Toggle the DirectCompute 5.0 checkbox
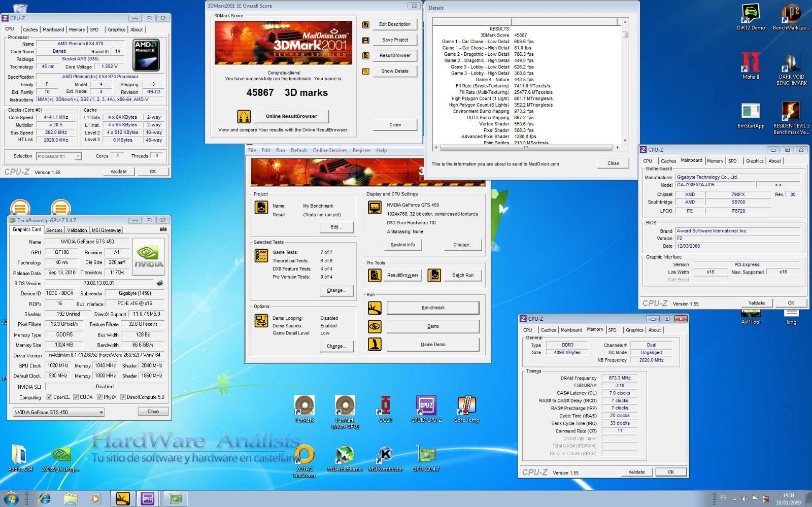This screenshot has width=812, height=507. tap(123, 397)
